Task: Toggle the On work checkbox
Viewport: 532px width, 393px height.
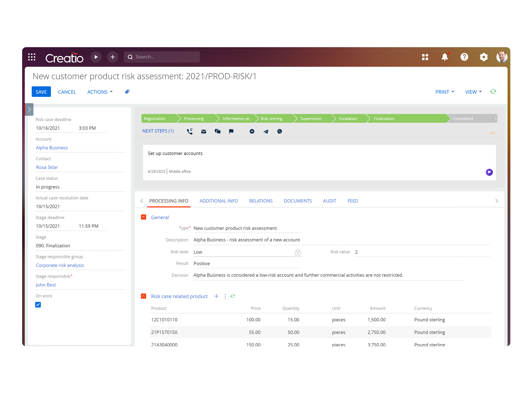Action: click(x=38, y=305)
